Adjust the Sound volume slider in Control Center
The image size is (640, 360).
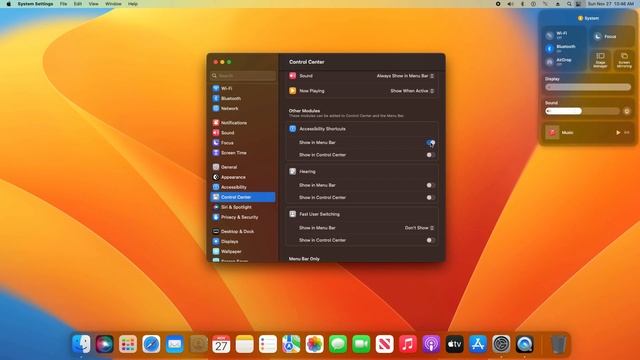pos(582,111)
